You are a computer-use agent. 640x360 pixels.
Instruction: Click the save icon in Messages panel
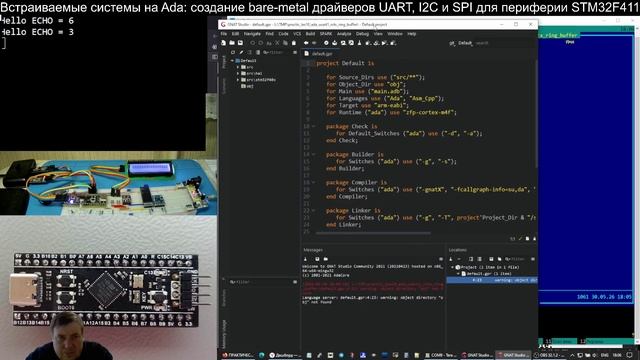317,259
